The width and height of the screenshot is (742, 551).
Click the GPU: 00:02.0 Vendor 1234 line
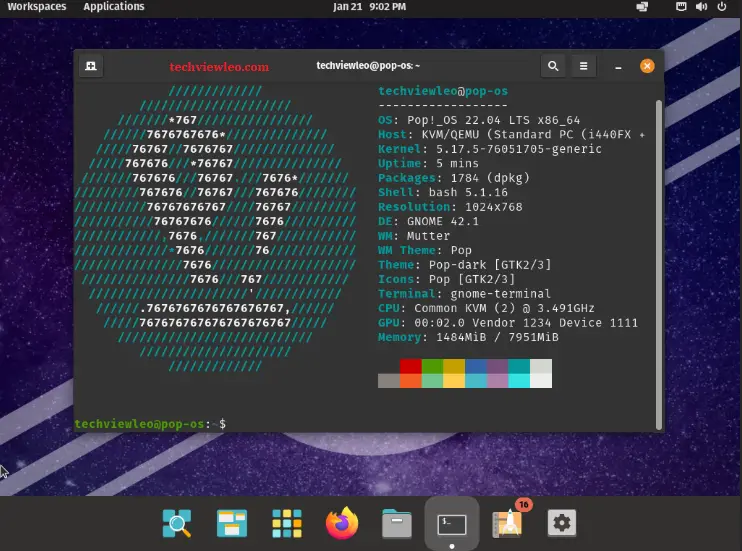pos(508,323)
